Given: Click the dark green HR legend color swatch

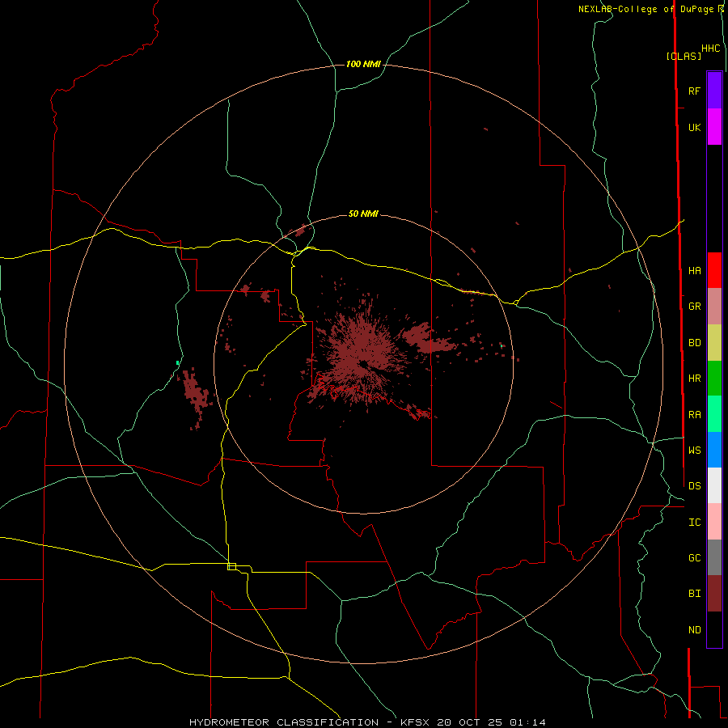Looking at the screenshot, I should point(714,379).
